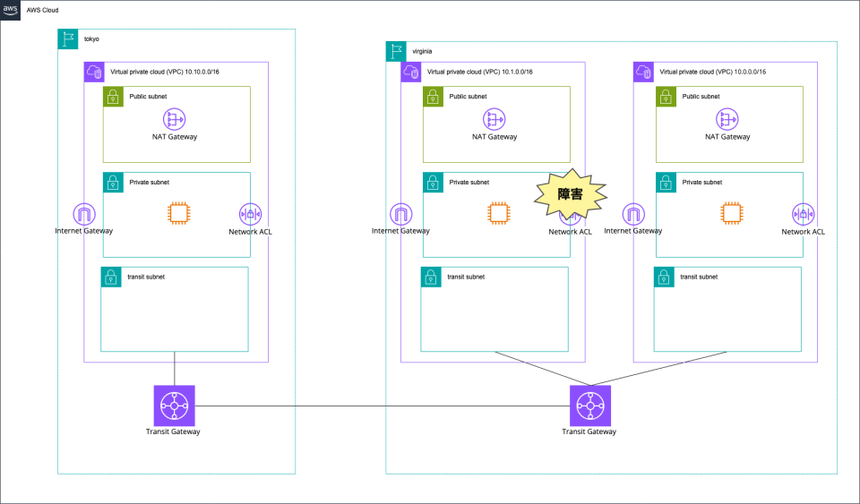
Task: Select Network ACL icon in tokyo VPC
Action: click(250, 214)
